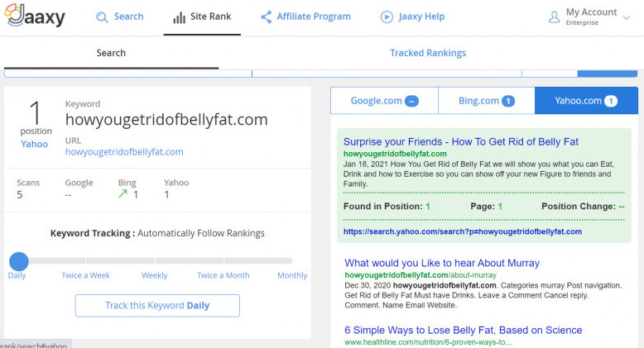Open the howyougetridofbellyfat.com URL link
Screen dimensions: 644x348
(124, 152)
